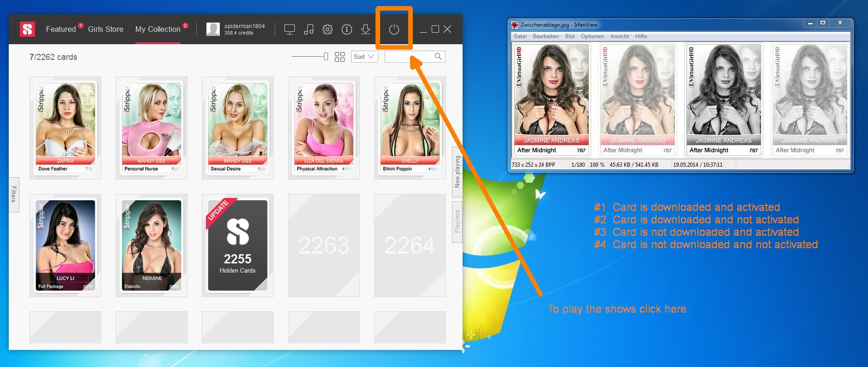This screenshot has width=868, height=367.
Task: Open the Bild menu in IrfanView
Action: [x=570, y=36]
